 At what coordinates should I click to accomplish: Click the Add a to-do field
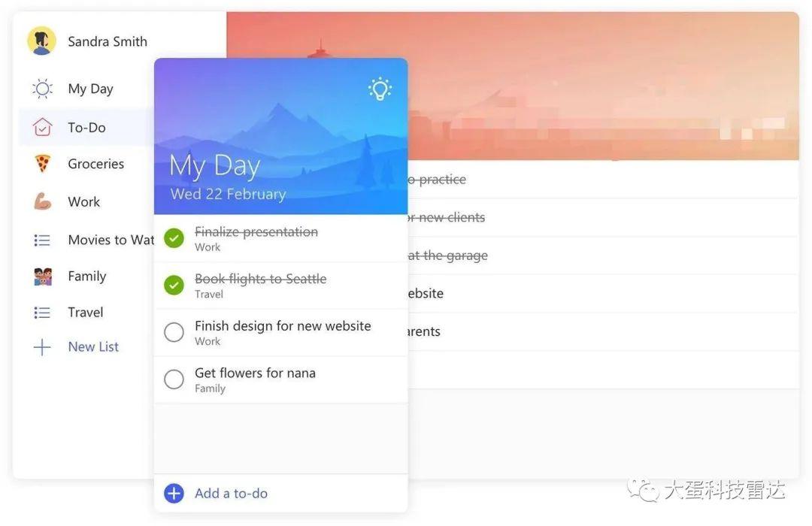tap(281, 494)
